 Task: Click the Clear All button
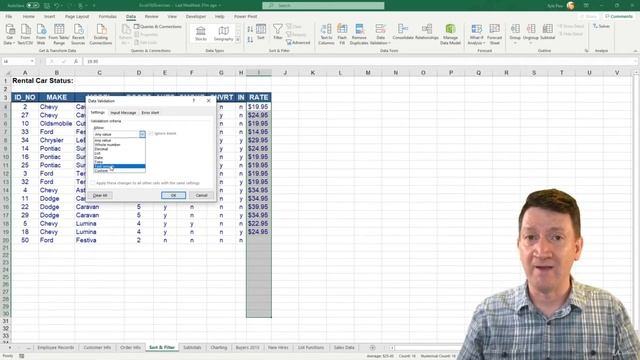point(100,195)
